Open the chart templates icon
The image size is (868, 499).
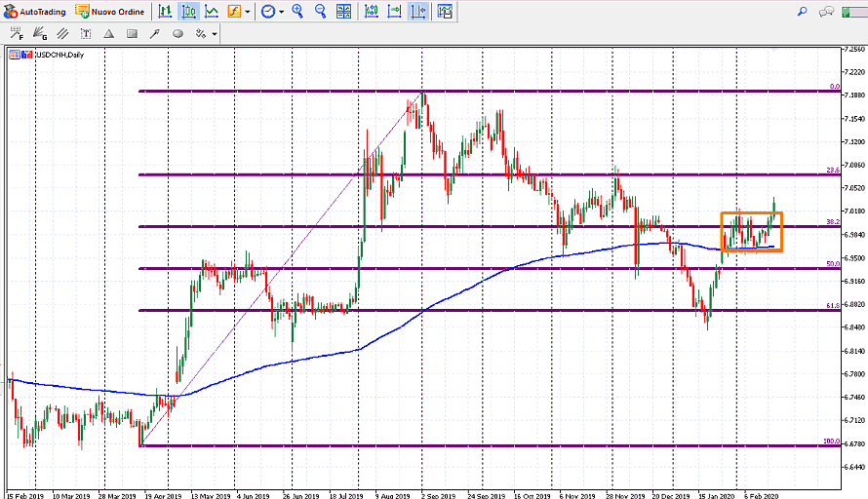click(444, 12)
